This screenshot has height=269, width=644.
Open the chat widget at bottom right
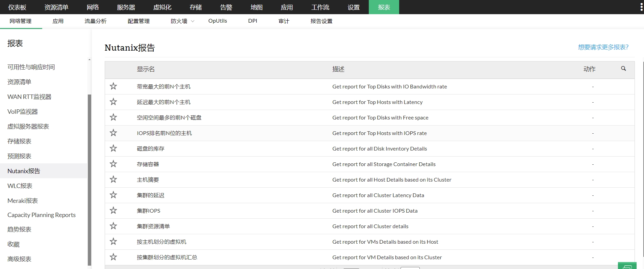[627, 266]
